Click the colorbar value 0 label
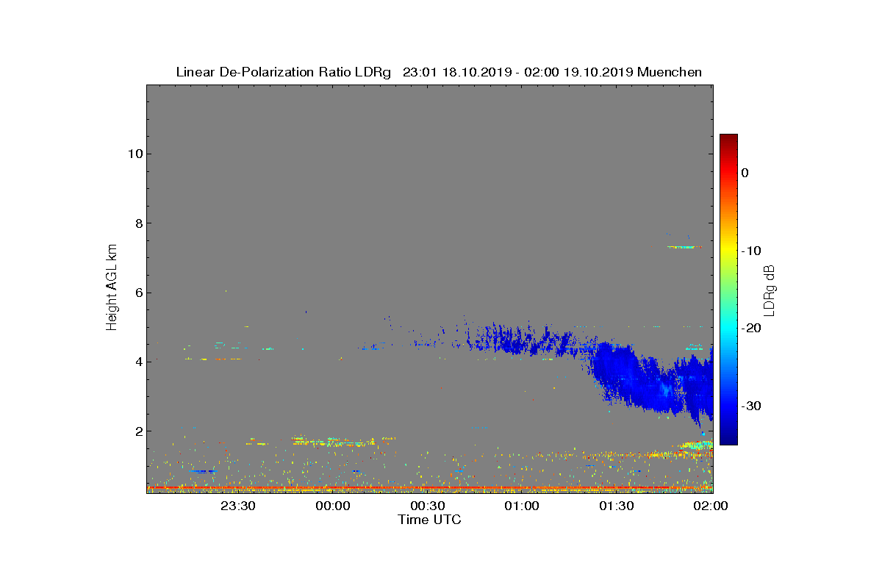This screenshot has height=588, width=882. (x=745, y=173)
